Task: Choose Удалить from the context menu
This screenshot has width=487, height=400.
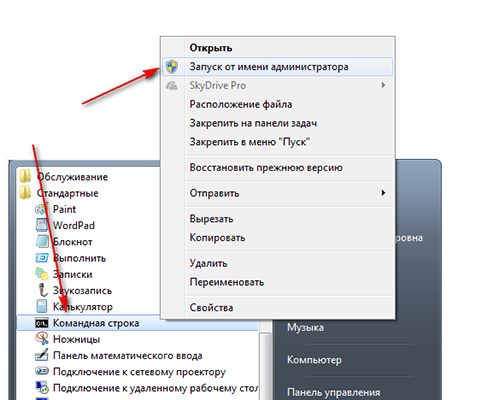Action: coord(278,263)
